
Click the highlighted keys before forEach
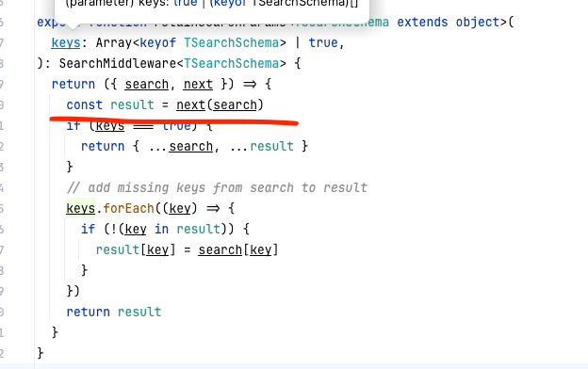click(81, 208)
